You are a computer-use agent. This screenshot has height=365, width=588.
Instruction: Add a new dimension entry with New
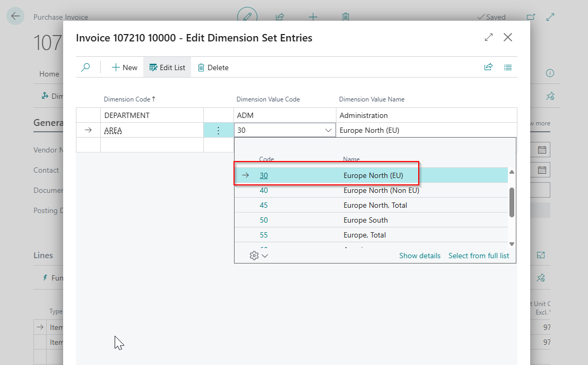[125, 67]
